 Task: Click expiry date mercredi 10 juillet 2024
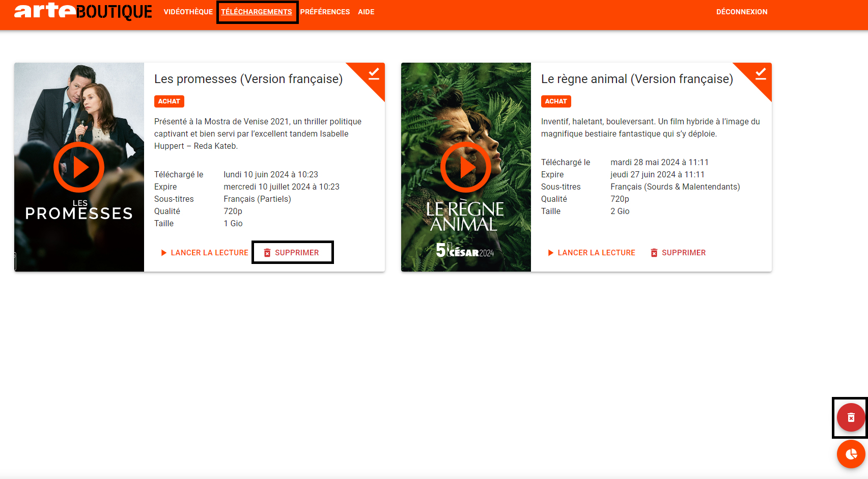(282, 187)
